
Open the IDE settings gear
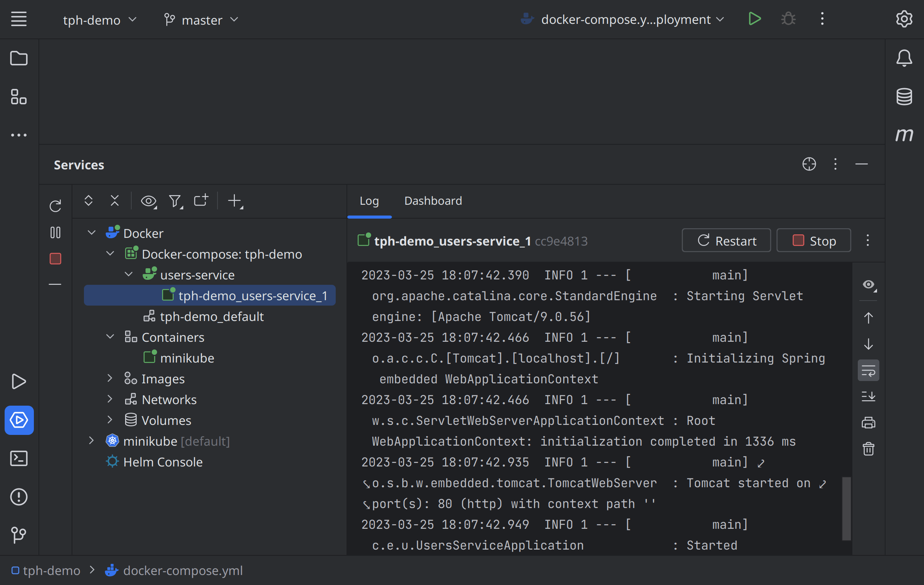point(904,18)
